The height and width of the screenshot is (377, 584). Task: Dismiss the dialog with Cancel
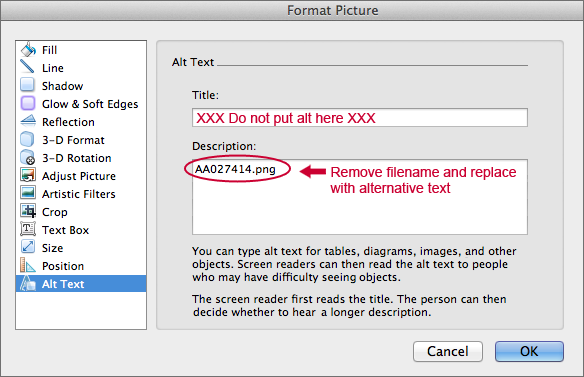coord(448,351)
